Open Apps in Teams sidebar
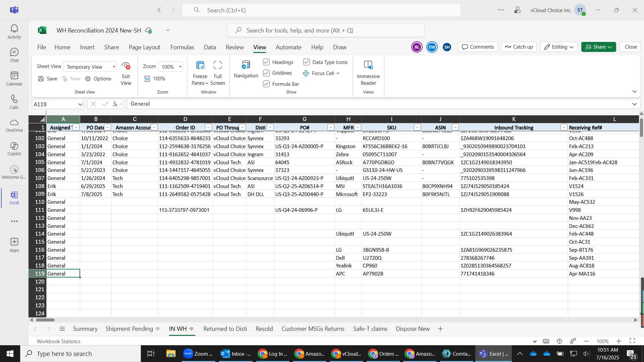 point(14,245)
